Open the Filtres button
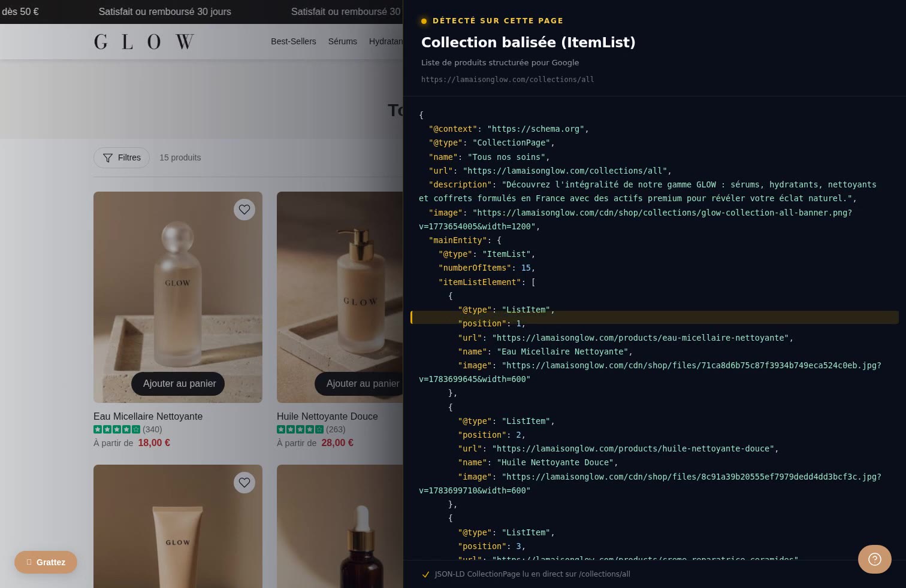The height and width of the screenshot is (588, 906). tap(122, 157)
